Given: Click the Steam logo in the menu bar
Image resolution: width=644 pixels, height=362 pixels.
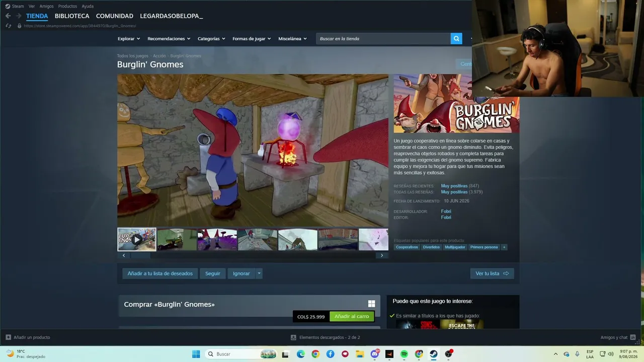Looking at the screenshot, I should click(8, 6).
